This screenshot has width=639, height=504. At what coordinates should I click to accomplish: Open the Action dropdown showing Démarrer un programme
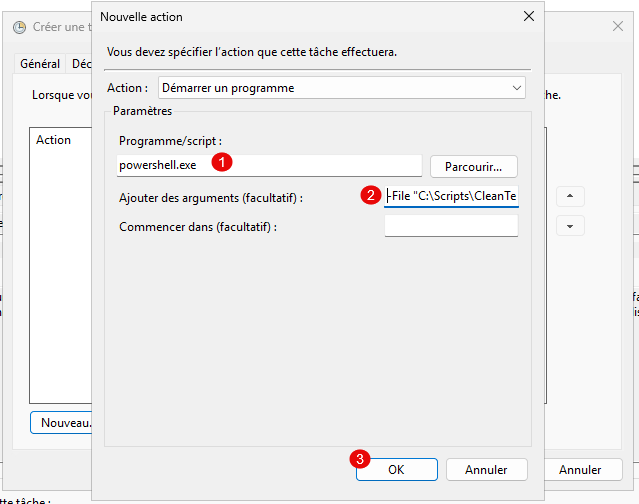(342, 88)
